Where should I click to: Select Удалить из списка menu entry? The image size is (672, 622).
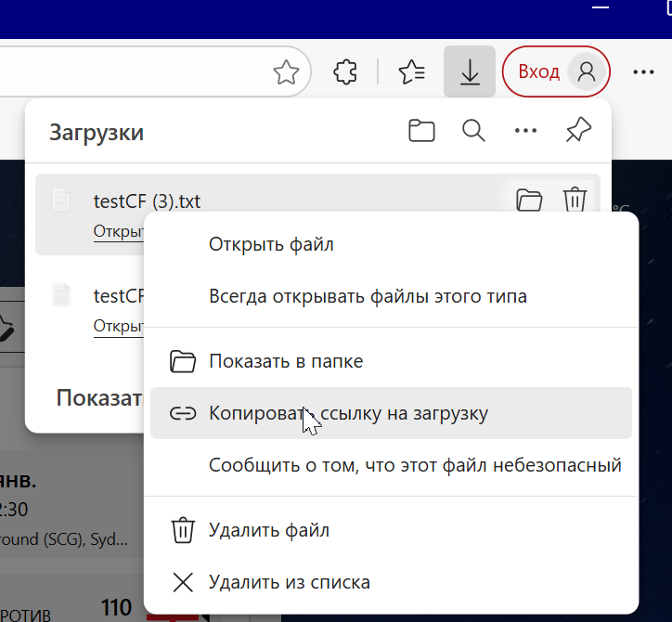(x=392, y=582)
